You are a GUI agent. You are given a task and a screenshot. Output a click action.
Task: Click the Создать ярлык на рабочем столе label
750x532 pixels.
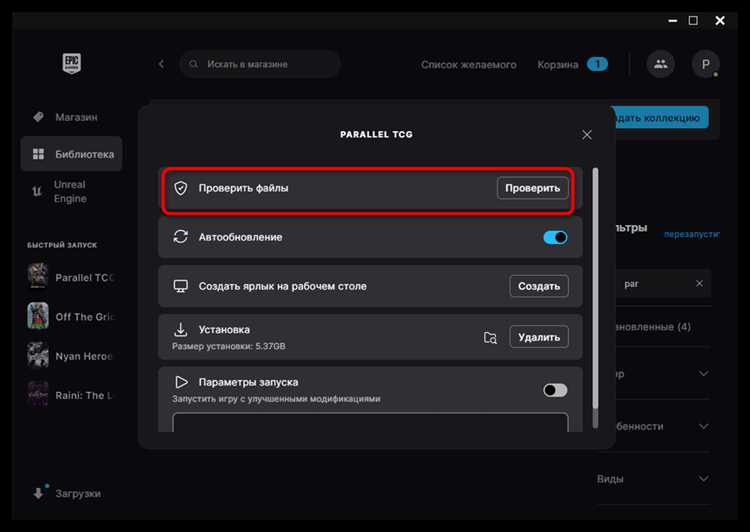(282, 286)
